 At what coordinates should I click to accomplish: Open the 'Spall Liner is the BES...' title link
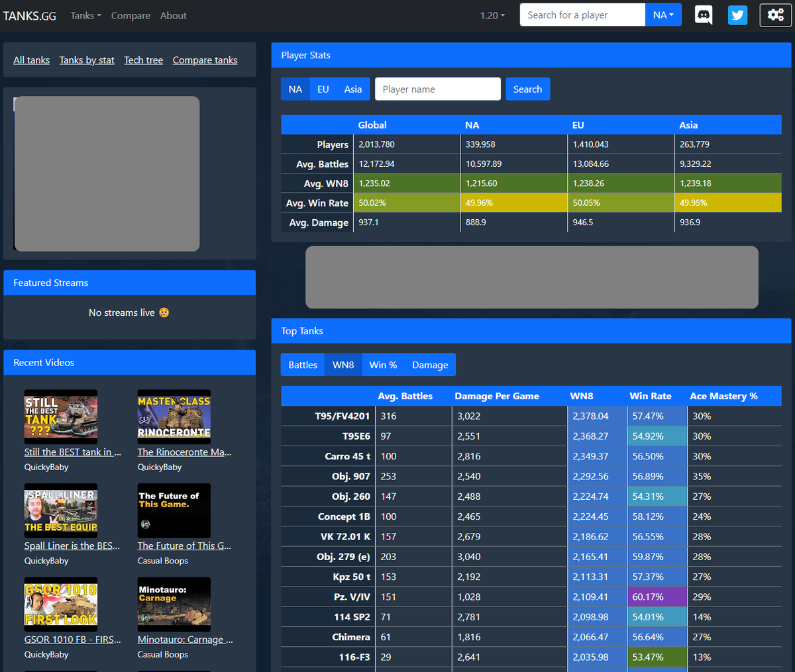(72, 546)
